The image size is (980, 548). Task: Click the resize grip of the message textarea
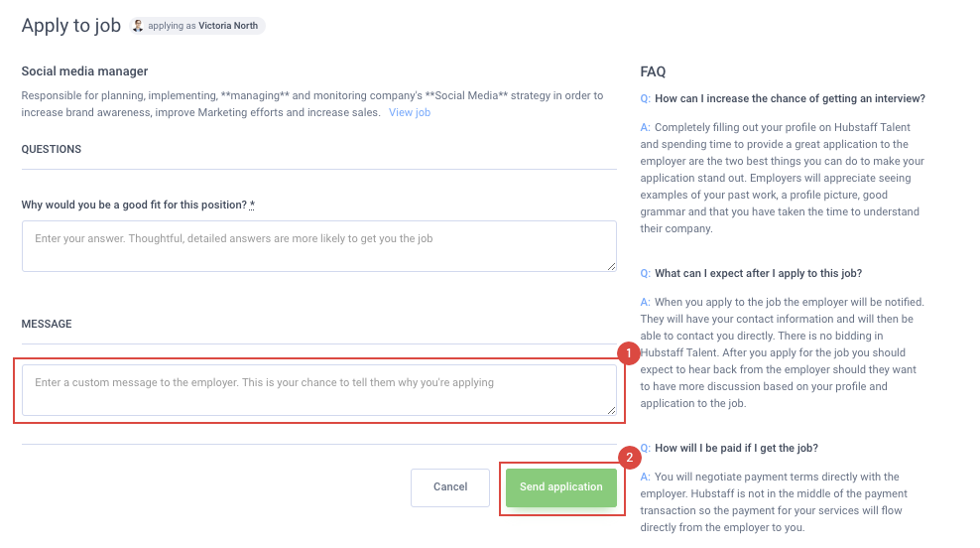click(x=611, y=410)
